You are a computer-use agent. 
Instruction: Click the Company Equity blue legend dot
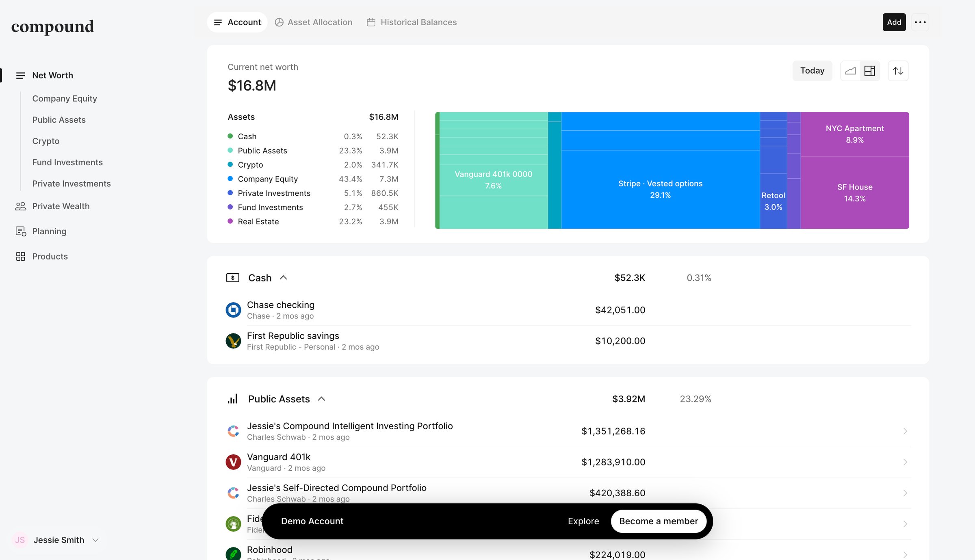(x=230, y=179)
